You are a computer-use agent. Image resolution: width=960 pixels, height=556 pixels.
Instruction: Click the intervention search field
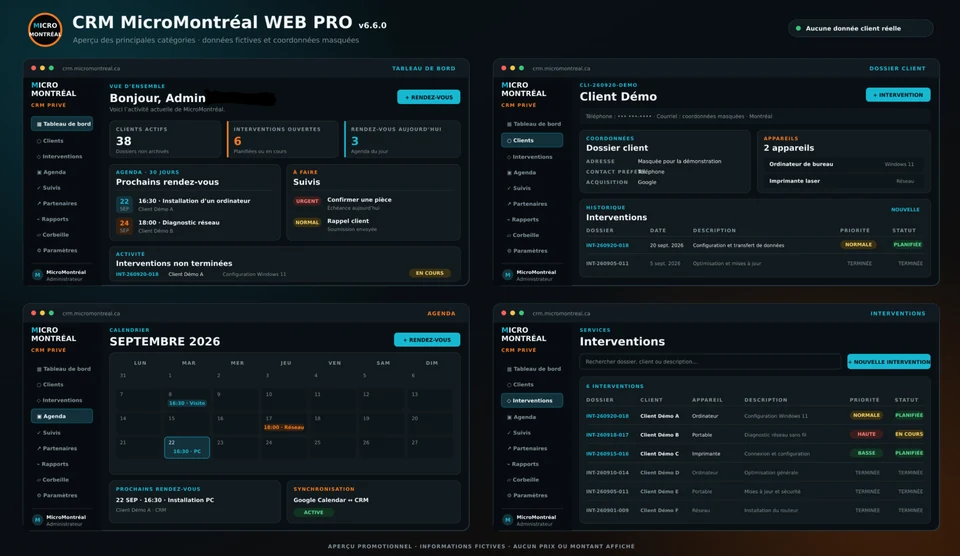pos(710,362)
